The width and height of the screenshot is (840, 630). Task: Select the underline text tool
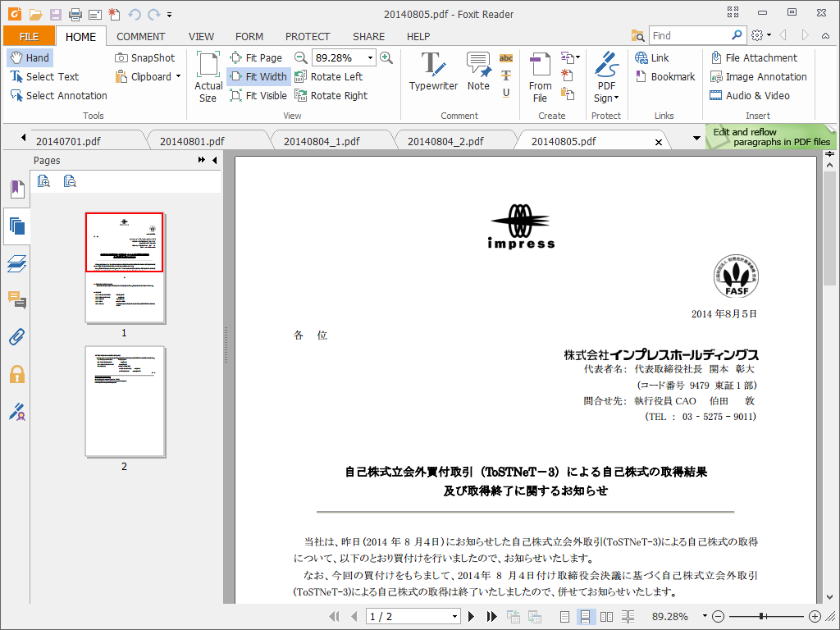[x=506, y=93]
